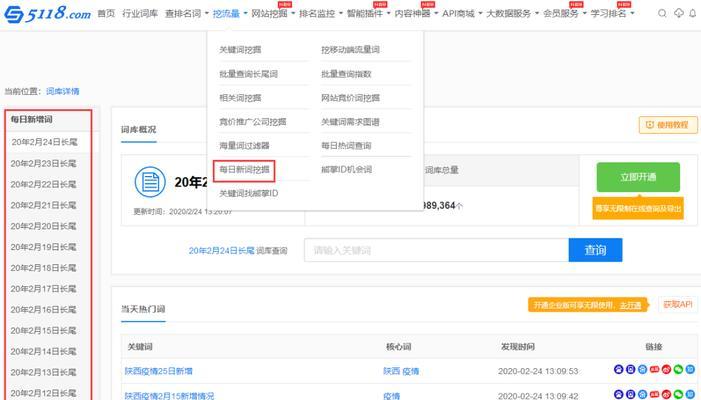Click the 获取API button
Screen dimensions: 701x400
[678, 304]
